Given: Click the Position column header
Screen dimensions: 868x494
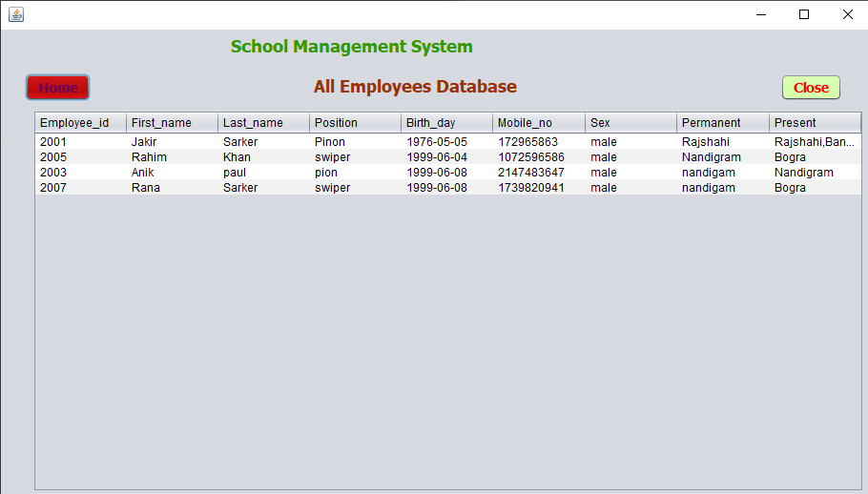Looking at the screenshot, I should (x=355, y=123).
